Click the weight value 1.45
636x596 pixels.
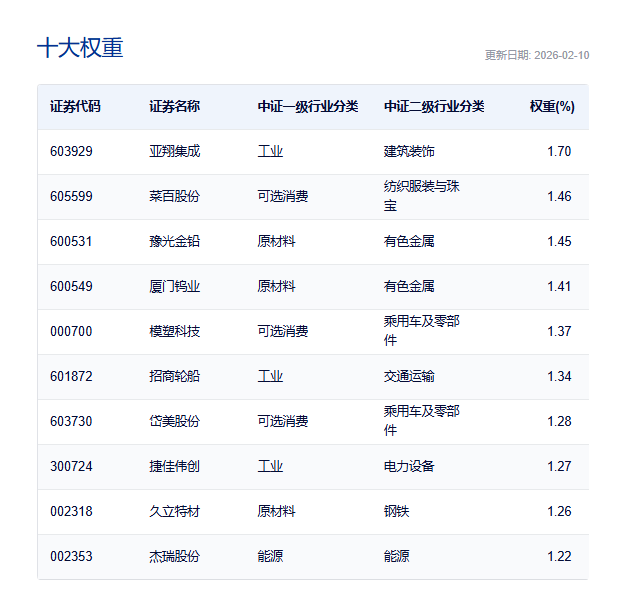pos(559,241)
